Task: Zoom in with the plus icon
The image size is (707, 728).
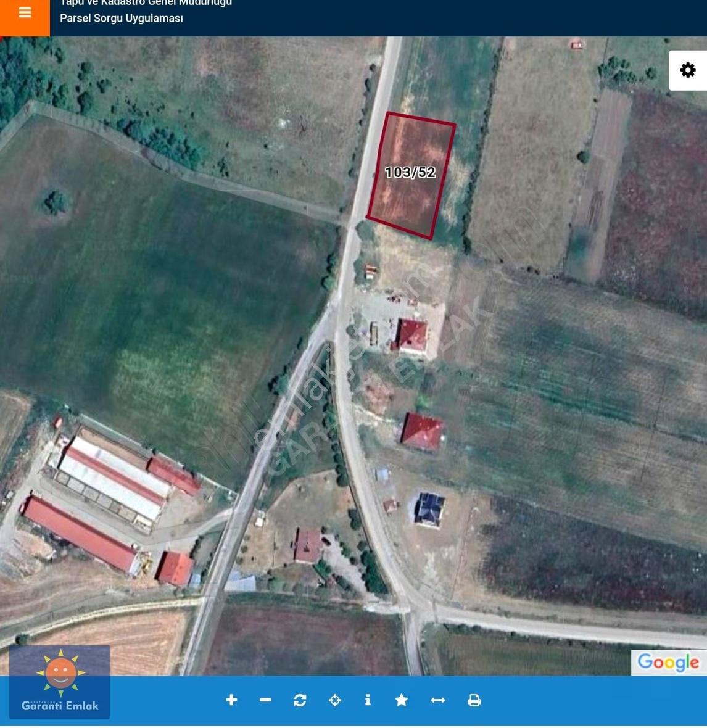Action: click(x=231, y=700)
